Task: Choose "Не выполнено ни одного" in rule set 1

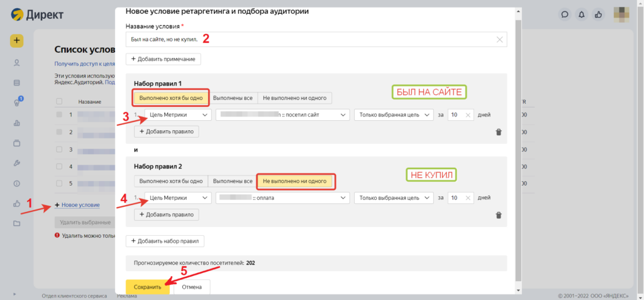Action: (x=294, y=97)
